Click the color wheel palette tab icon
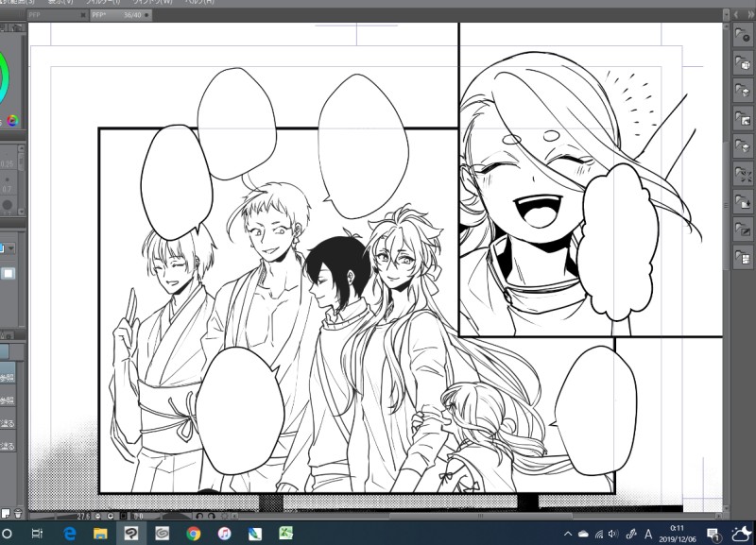Viewport: 756px width, 545px height. (12, 121)
